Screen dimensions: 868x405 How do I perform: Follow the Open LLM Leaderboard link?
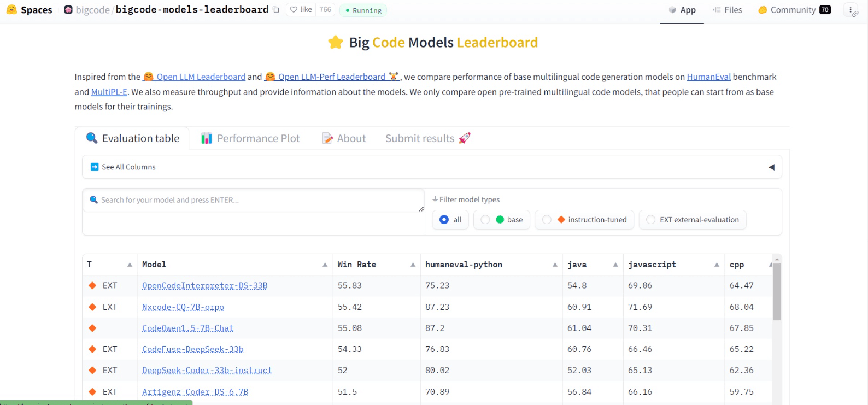(x=194, y=77)
